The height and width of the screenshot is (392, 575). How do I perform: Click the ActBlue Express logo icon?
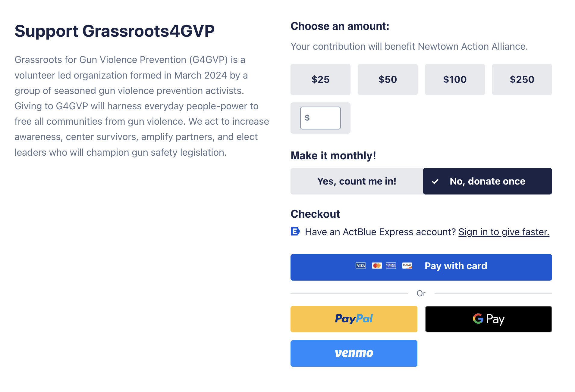coord(295,232)
